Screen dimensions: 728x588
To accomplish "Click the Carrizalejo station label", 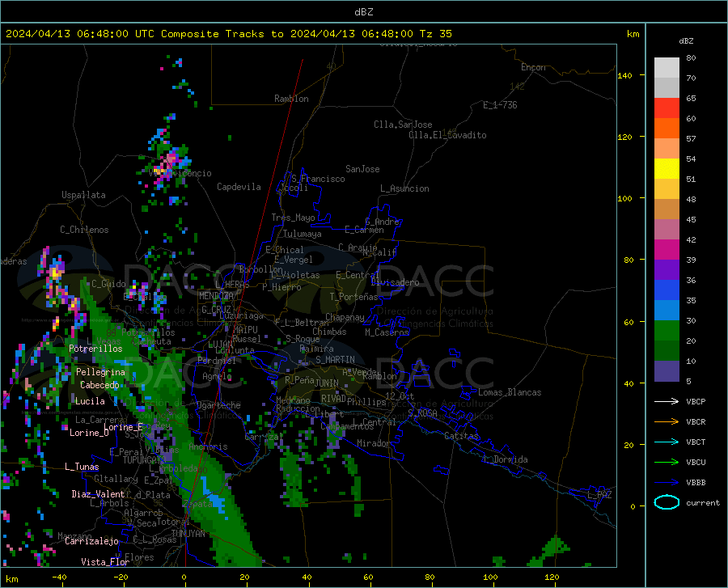I will (91, 541).
